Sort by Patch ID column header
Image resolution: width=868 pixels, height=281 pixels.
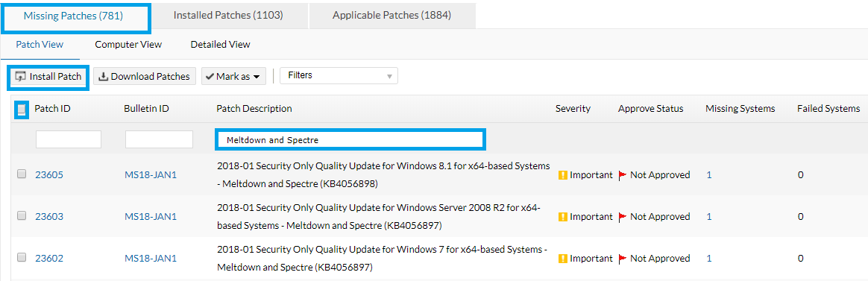53,108
